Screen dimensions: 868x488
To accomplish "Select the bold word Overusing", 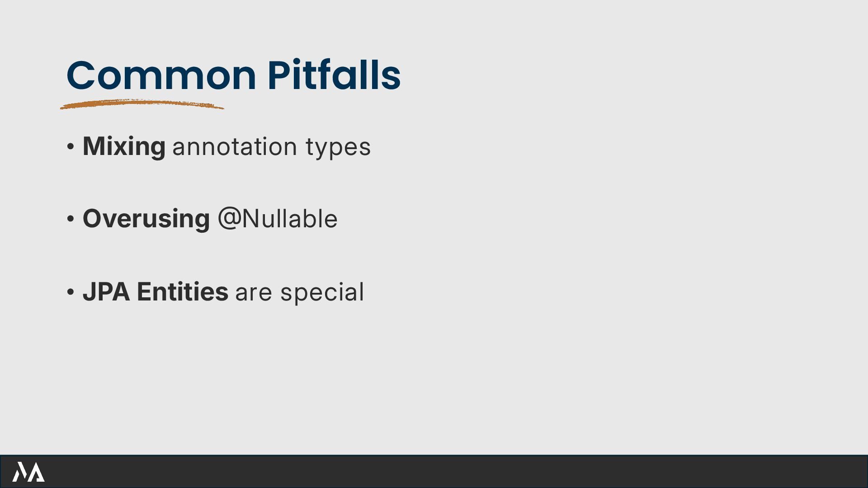I will [146, 220].
